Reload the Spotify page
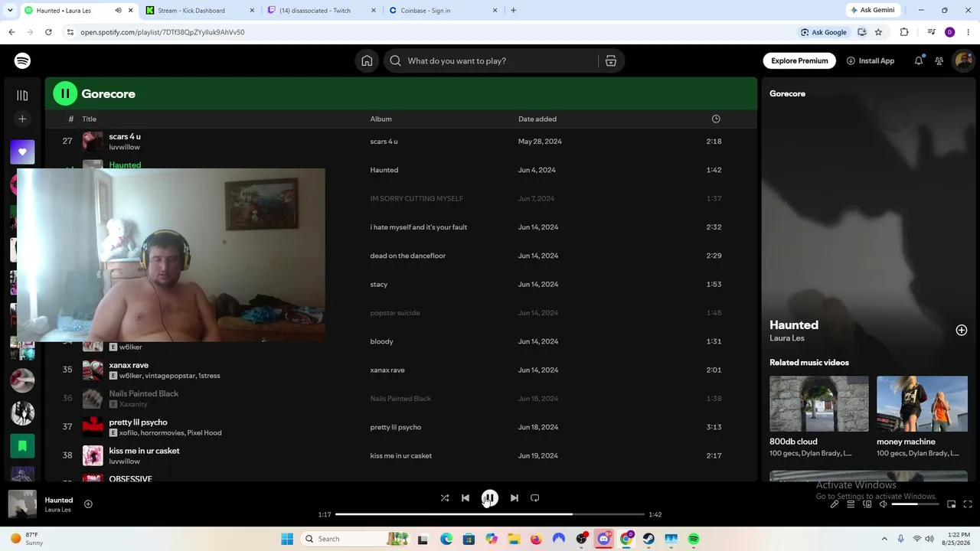 [x=48, y=32]
